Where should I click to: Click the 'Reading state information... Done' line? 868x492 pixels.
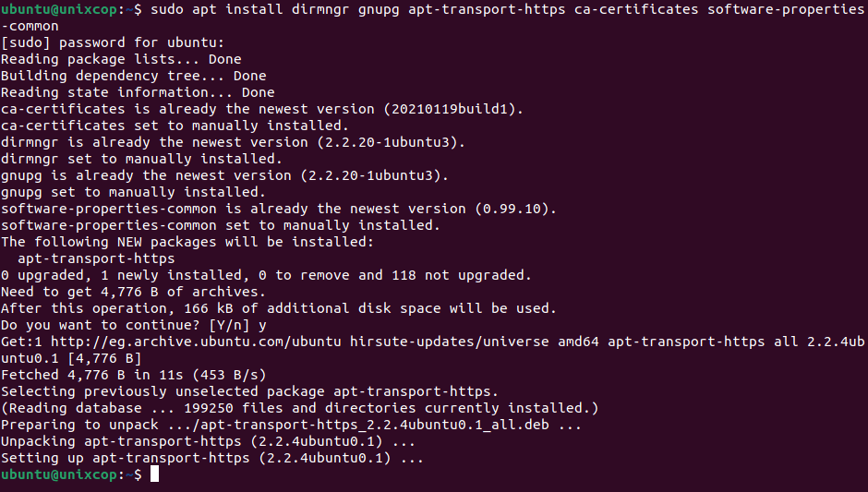138,92
